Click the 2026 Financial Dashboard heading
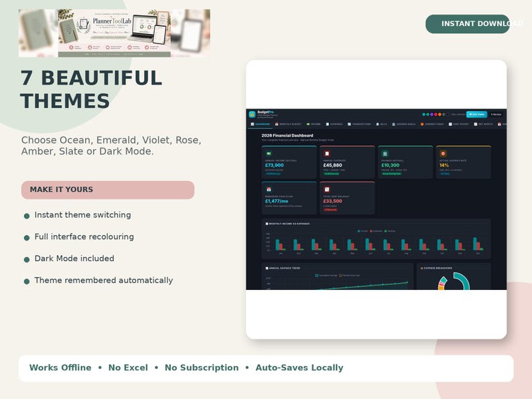 point(287,135)
